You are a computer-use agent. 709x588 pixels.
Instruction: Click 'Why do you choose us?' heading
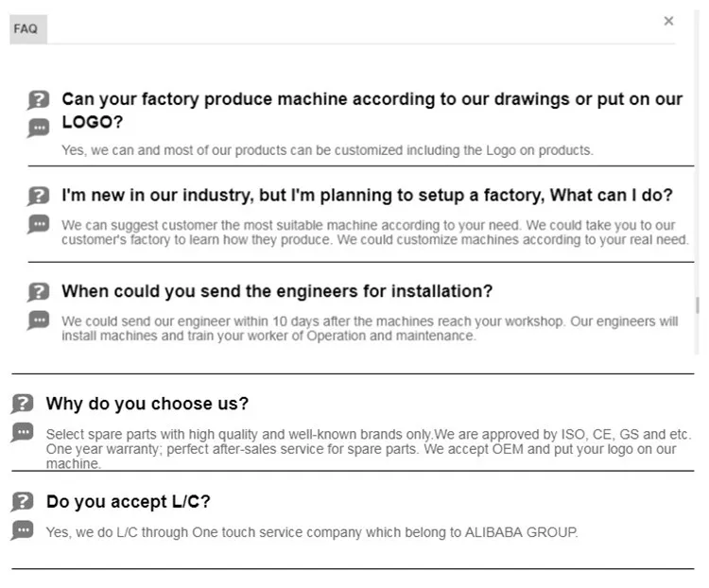click(147, 404)
